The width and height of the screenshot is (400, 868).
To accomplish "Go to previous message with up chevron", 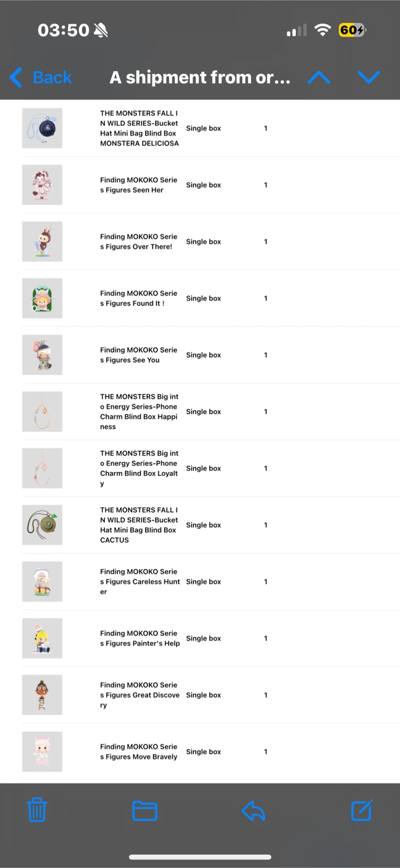I will (319, 77).
